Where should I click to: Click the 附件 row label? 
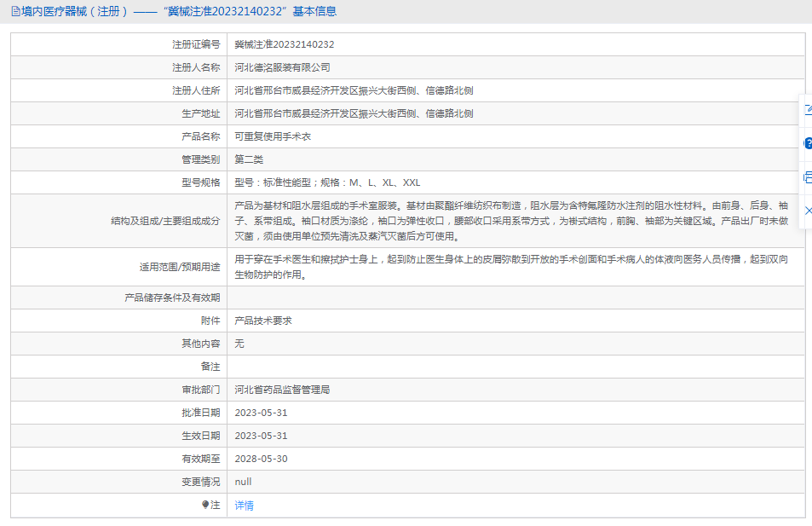[x=210, y=321]
